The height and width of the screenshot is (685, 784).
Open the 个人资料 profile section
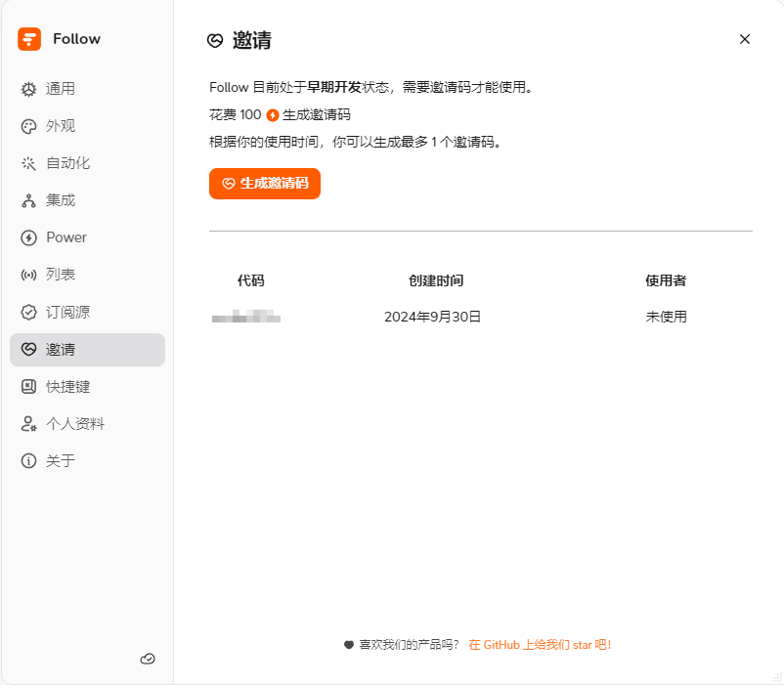[x=88, y=424]
